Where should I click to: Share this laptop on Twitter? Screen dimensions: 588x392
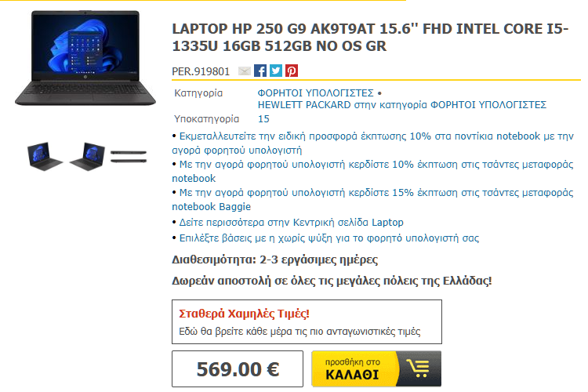coord(276,71)
